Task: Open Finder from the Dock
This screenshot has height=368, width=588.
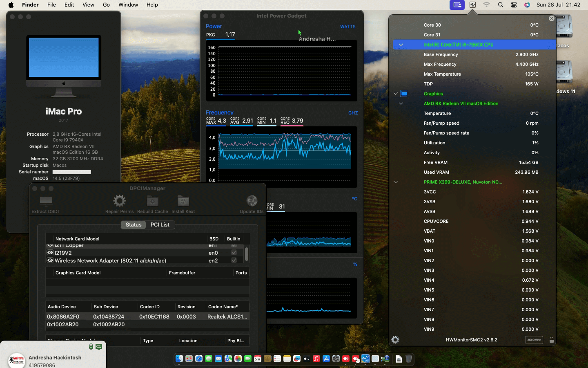Action: [x=179, y=359]
